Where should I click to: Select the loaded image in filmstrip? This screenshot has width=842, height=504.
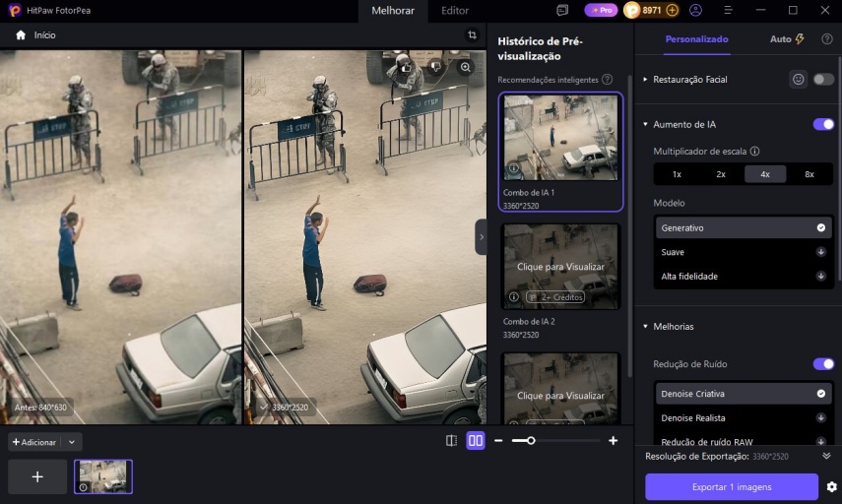[103, 476]
